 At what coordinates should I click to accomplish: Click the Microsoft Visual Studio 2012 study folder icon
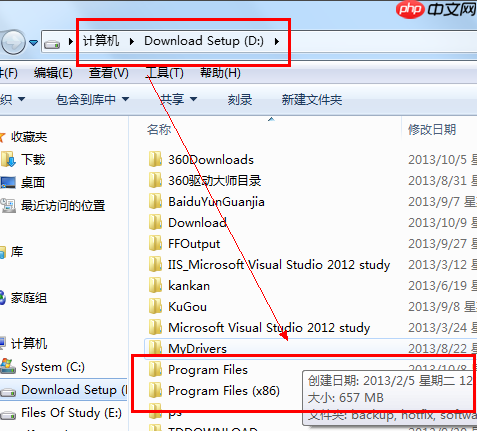(x=155, y=327)
